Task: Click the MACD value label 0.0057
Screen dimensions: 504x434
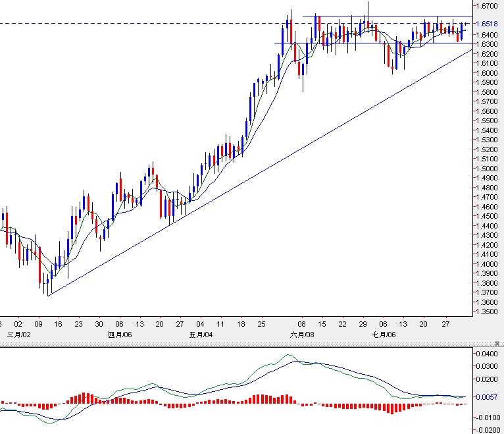Action: pyautogui.click(x=486, y=397)
